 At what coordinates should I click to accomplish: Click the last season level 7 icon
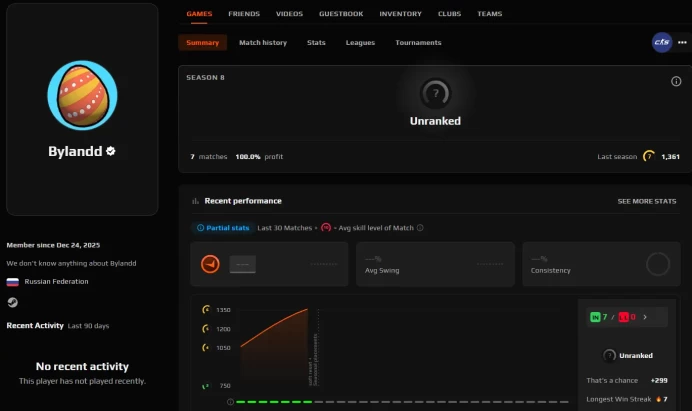(649, 156)
